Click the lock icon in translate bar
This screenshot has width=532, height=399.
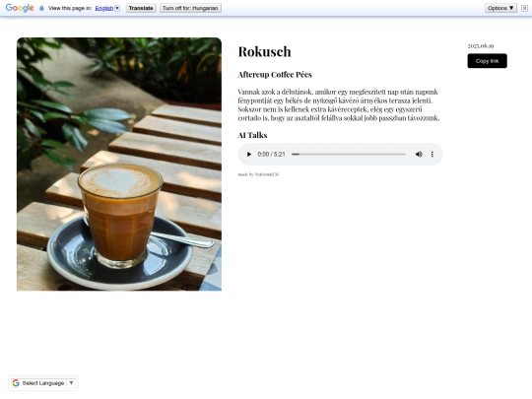(41, 8)
